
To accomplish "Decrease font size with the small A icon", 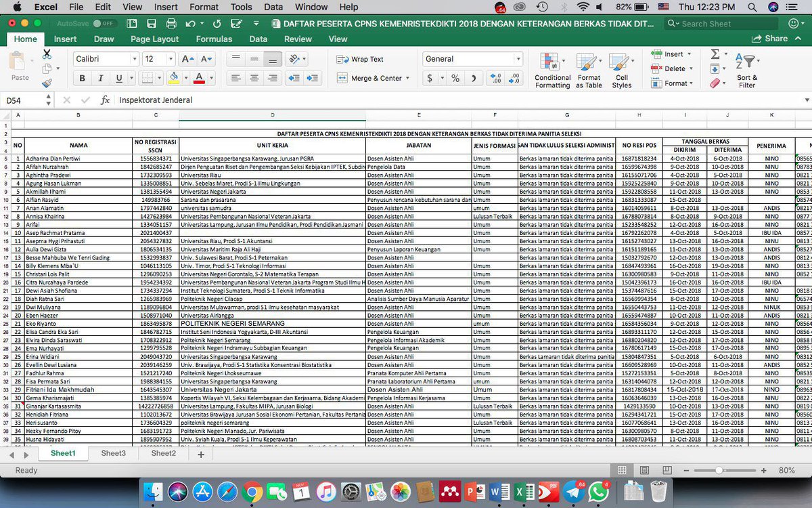I will tap(206, 59).
